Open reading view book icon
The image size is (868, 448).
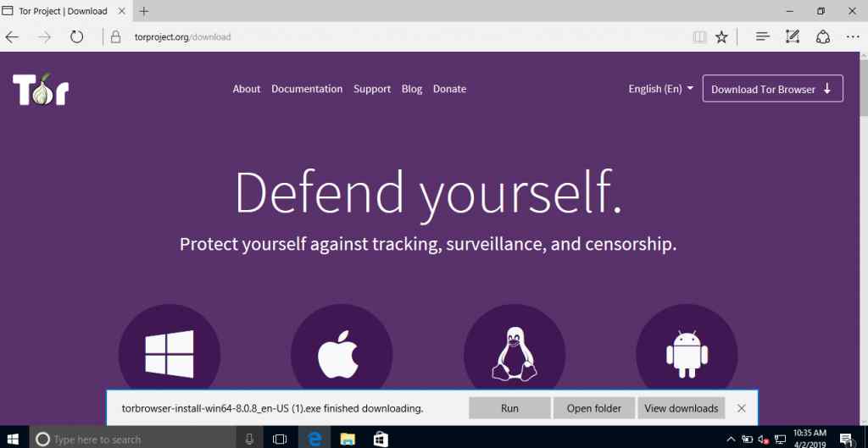(699, 37)
